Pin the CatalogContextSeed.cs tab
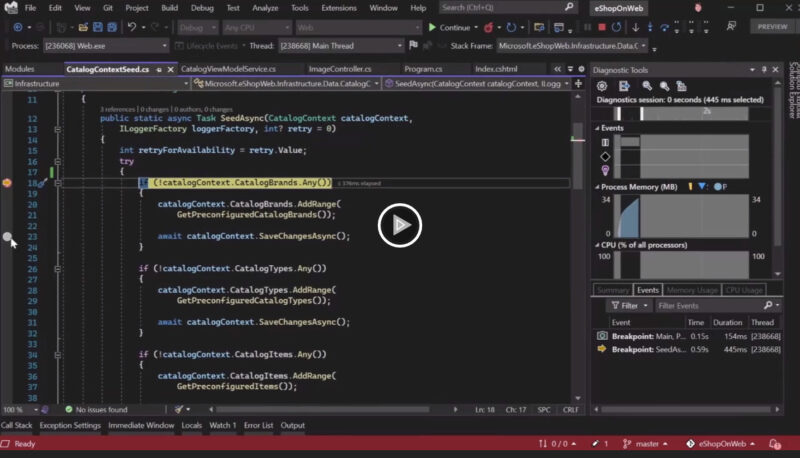This screenshot has height=458, width=800. click(159, 69)
